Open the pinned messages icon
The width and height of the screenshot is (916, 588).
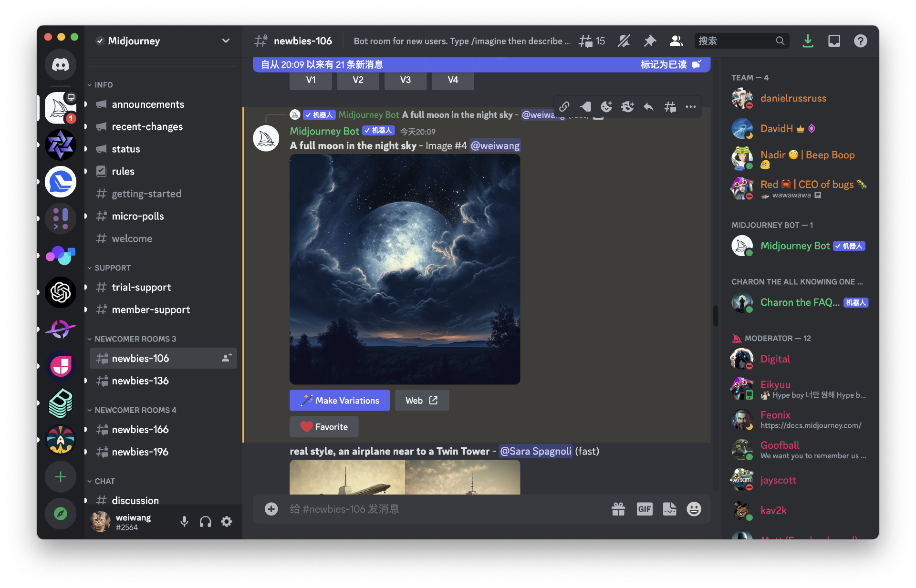[650, 41]
